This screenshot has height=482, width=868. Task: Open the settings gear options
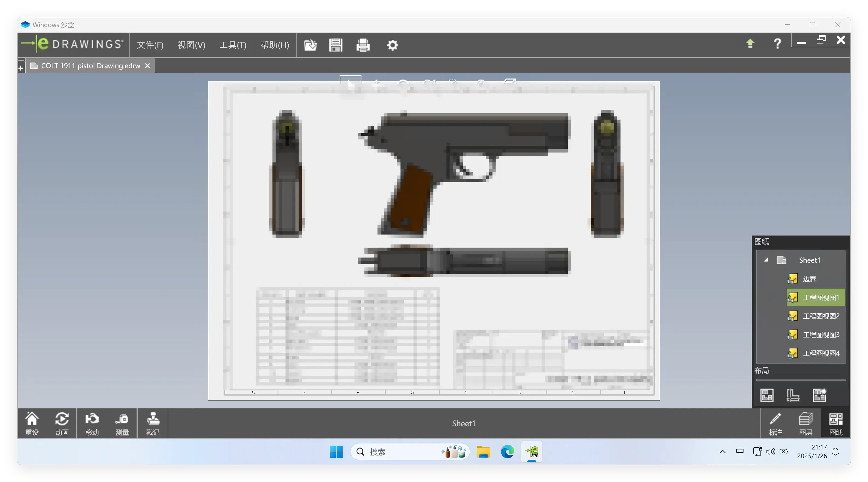pyautogui.click(x=392, y=45)
